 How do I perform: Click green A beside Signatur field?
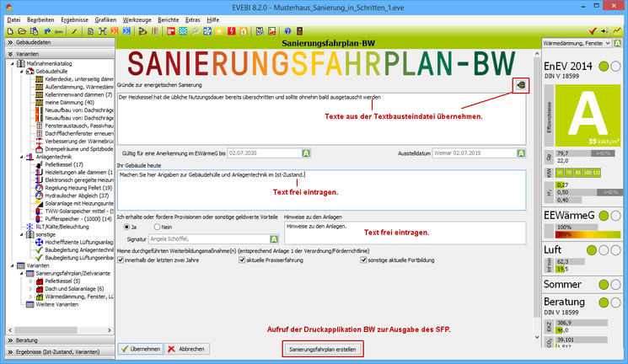pos(274,239)
